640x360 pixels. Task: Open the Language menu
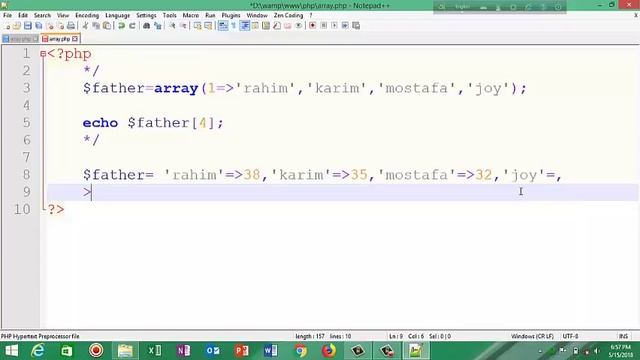pyautogui.click(x=118, y=15)
